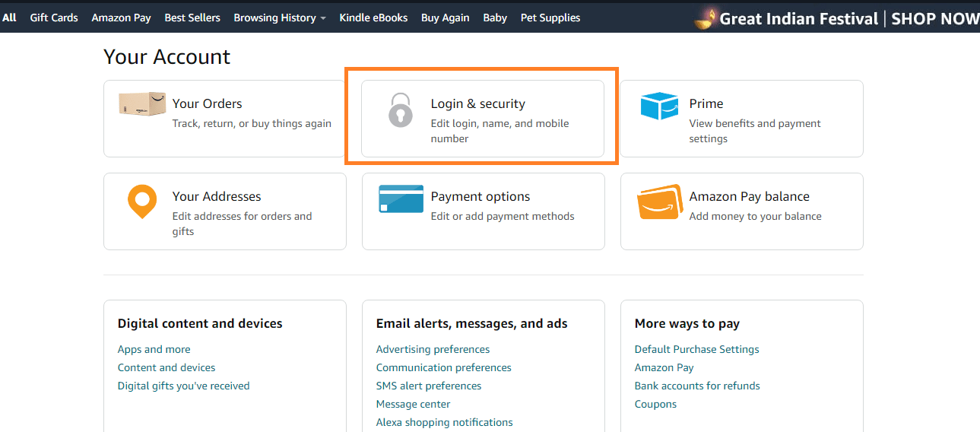The height and width of the screenshot is (432, 980).
Task: Open the Bank accounts for refunds link
Action: tap(698, 386)
